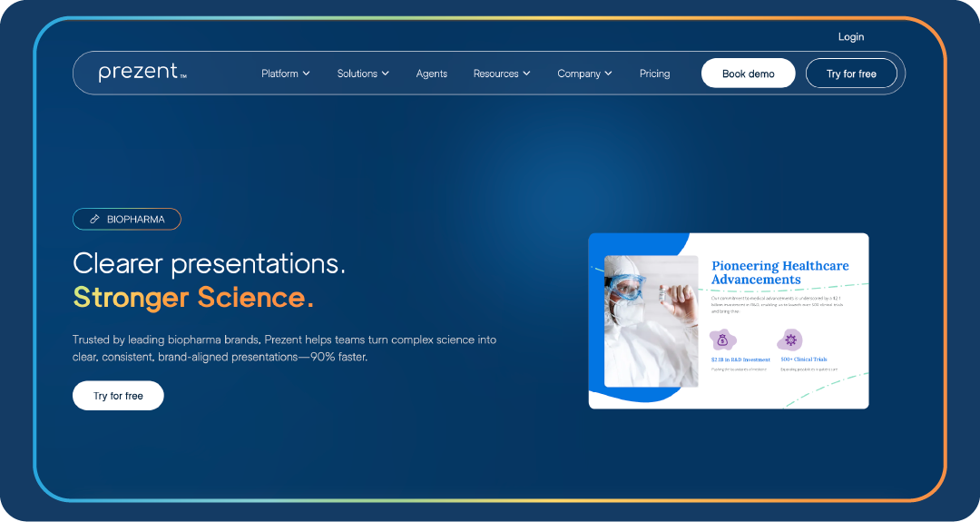Click the Pioneering Healthcare Advancements slide title
The height and width of the screenshot is (522, 980).
pos(780,272)
